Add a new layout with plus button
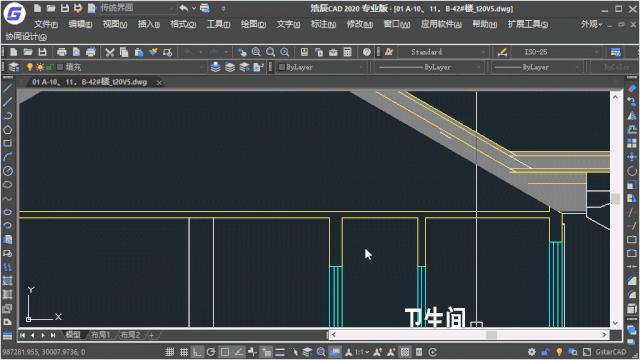The width and height of the screenshot is (640, 360). pos(151,336)
